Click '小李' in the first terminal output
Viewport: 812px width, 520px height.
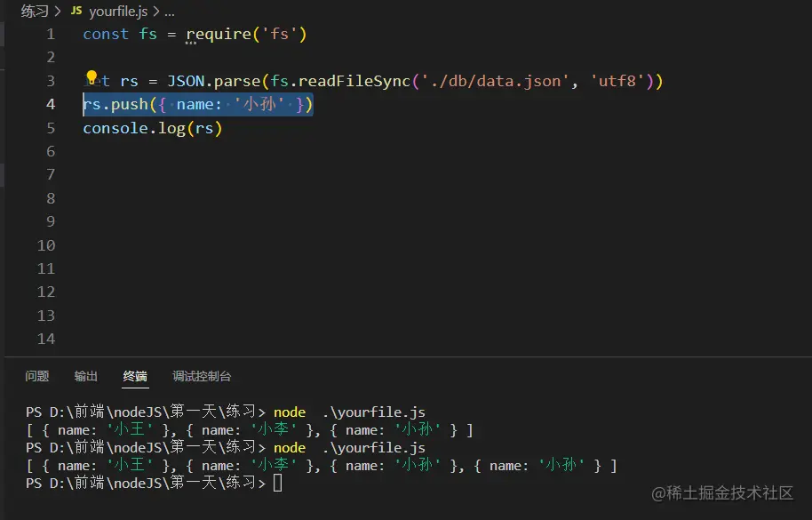click(x=274, y=430)
